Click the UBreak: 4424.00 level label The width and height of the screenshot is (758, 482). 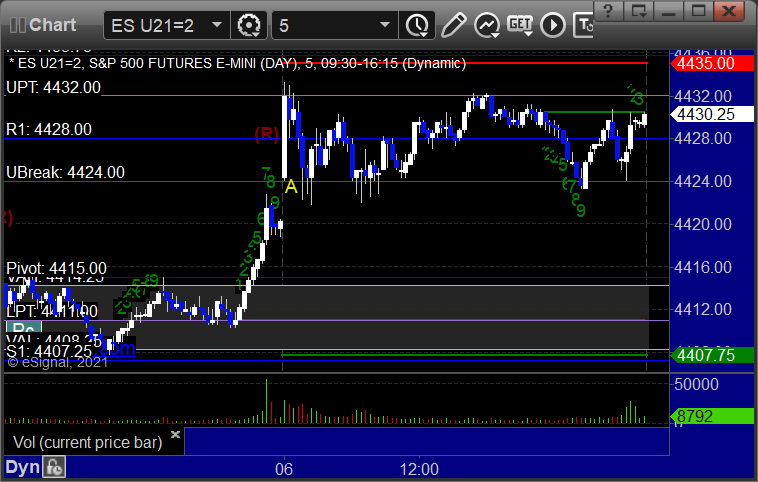coord(65,173)
